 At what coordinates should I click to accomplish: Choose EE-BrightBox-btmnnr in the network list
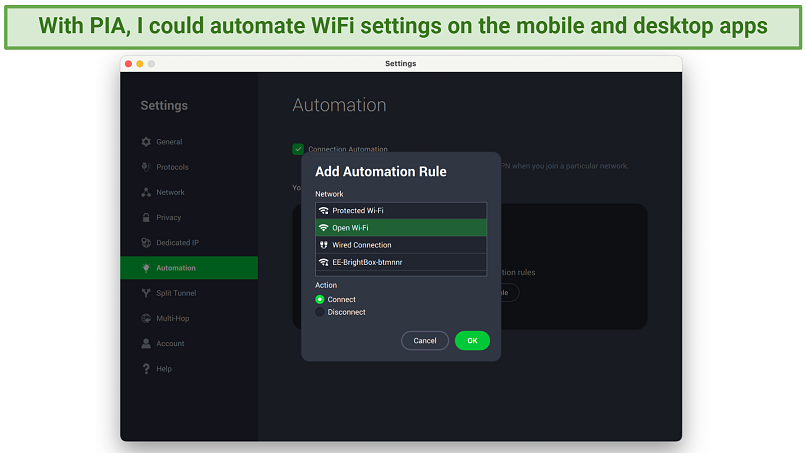click(x=401, y=262)
